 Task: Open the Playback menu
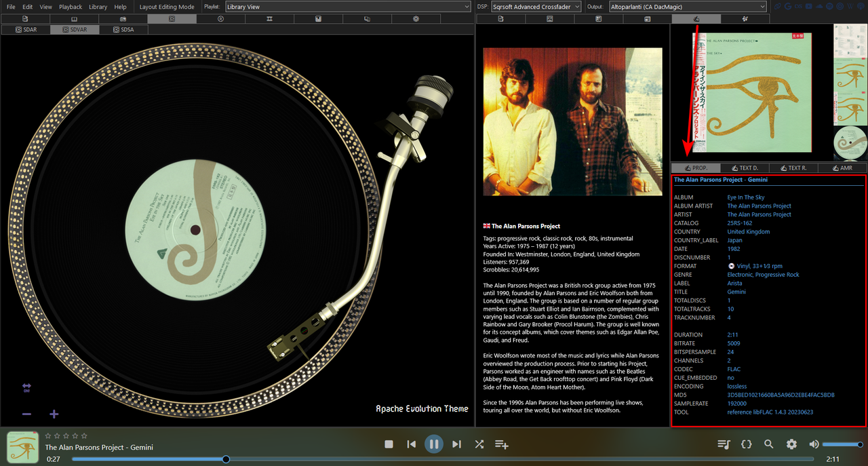tap(71, 7)
